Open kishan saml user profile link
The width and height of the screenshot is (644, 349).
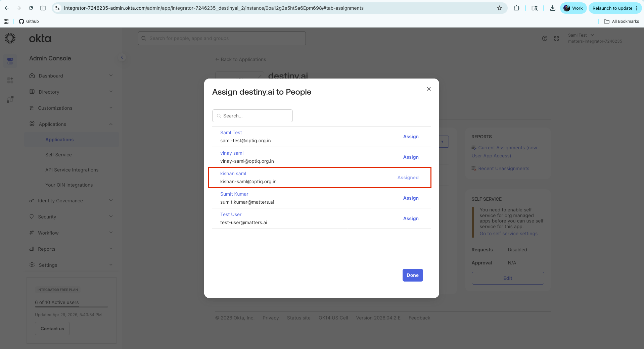(x=233, y=173)
